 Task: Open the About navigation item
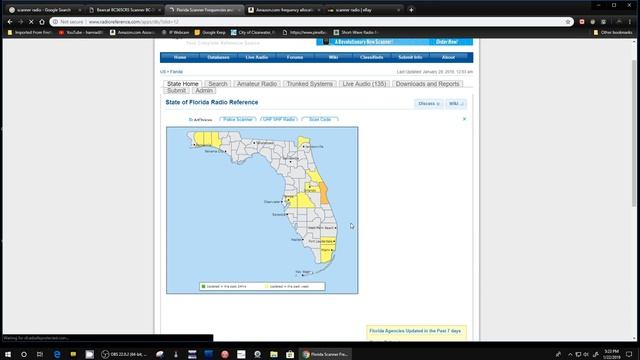pos(448,58)
